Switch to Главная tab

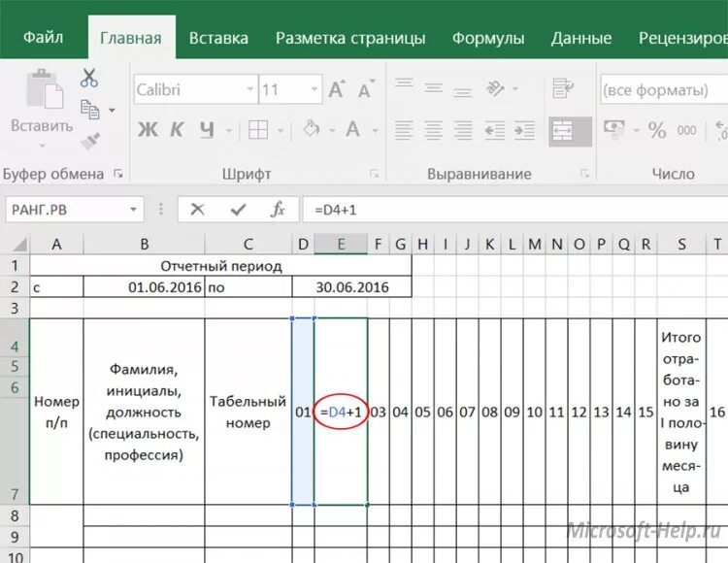click(131, 38)
